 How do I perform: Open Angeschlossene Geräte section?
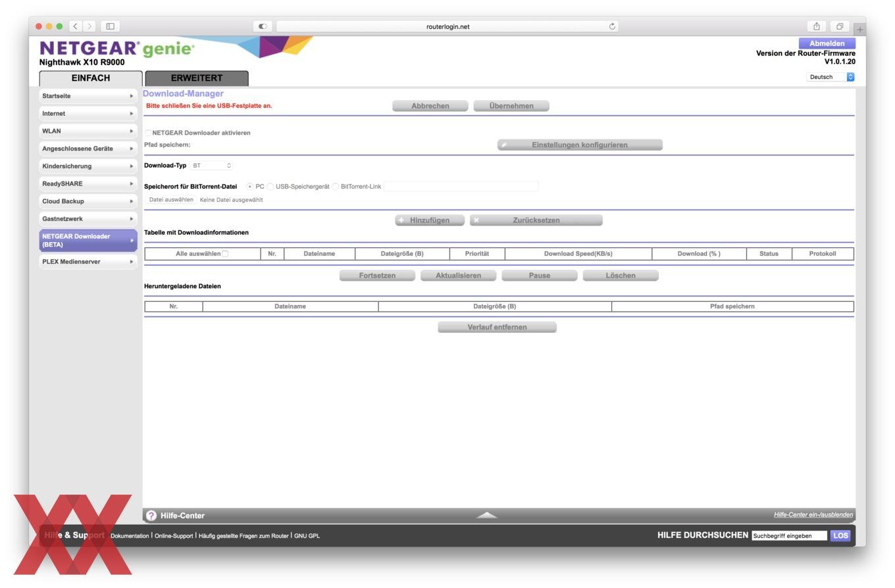(88, 149)
